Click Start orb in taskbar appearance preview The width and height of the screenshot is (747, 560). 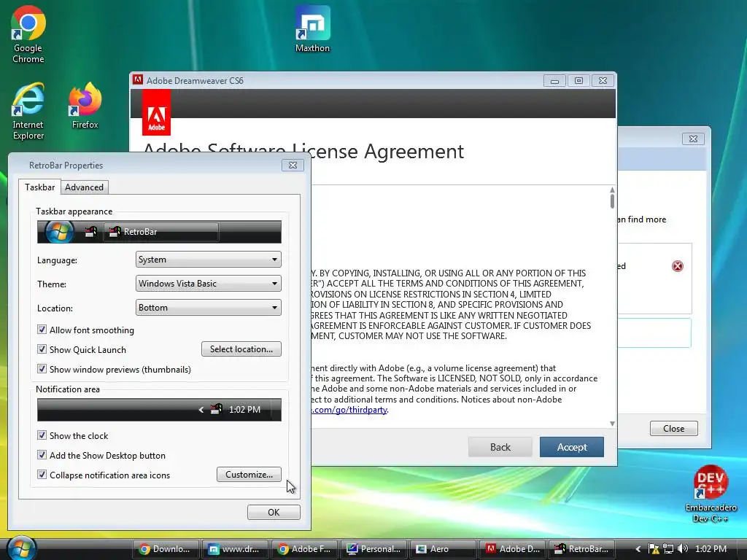coord(59,232)
